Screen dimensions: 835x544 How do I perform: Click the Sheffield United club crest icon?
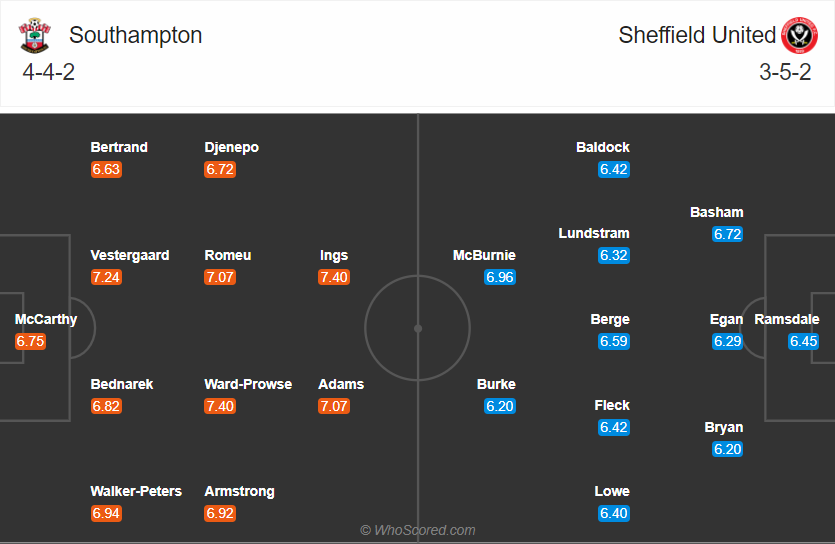tap(799, 36)
